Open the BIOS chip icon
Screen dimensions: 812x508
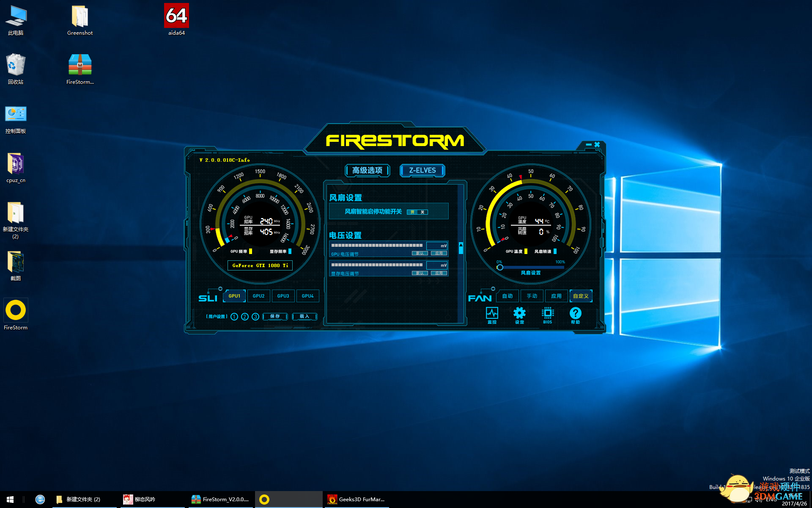tap(547, 315)
